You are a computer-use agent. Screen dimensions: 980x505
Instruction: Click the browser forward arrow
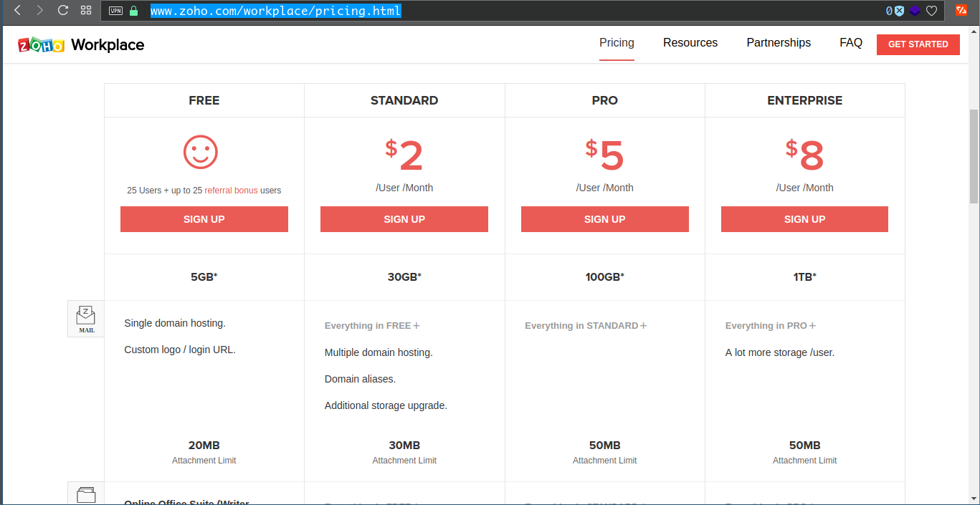39,11
